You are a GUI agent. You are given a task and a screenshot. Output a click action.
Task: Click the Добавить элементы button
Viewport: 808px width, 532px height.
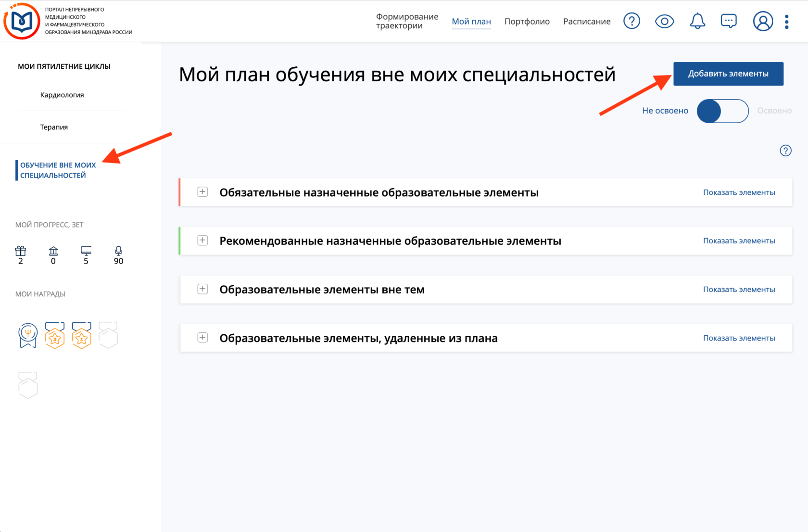point(728,74)
